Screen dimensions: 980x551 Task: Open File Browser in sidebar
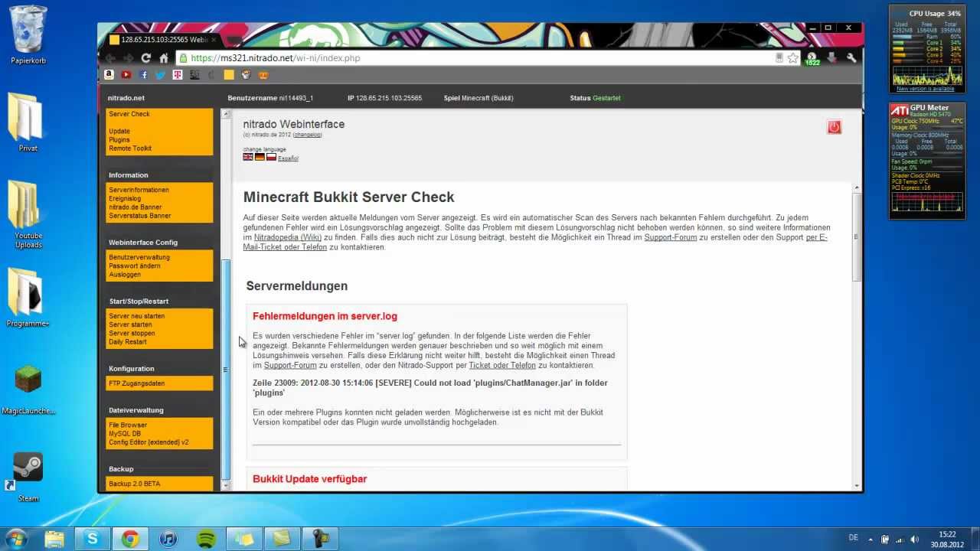click(128, 425)
